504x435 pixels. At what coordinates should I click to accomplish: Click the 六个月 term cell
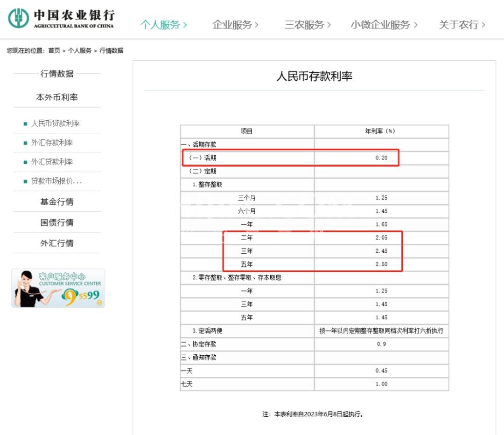[247, 211]
